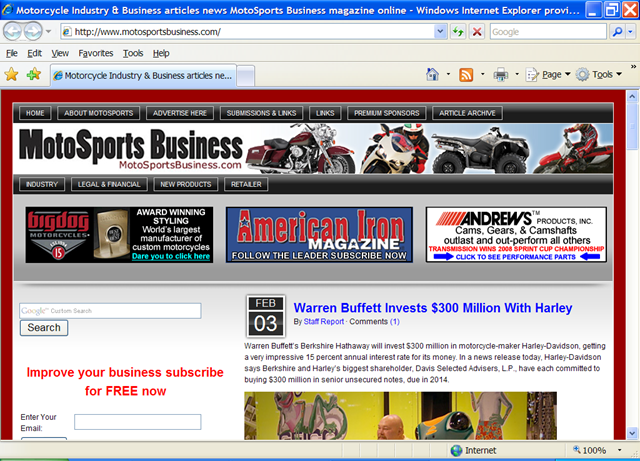The image size is (640, 461).
Task: Click the Home page icon
Action: [432, 74]
